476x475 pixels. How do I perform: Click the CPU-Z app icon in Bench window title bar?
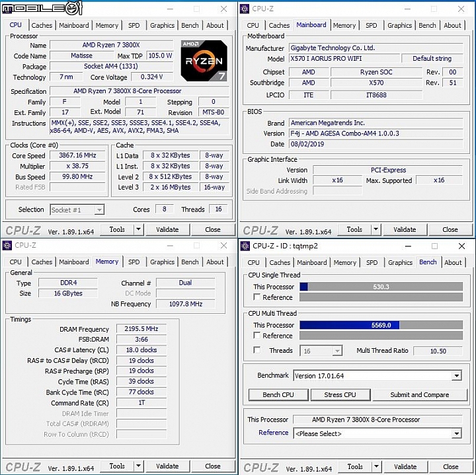point(245,246)
